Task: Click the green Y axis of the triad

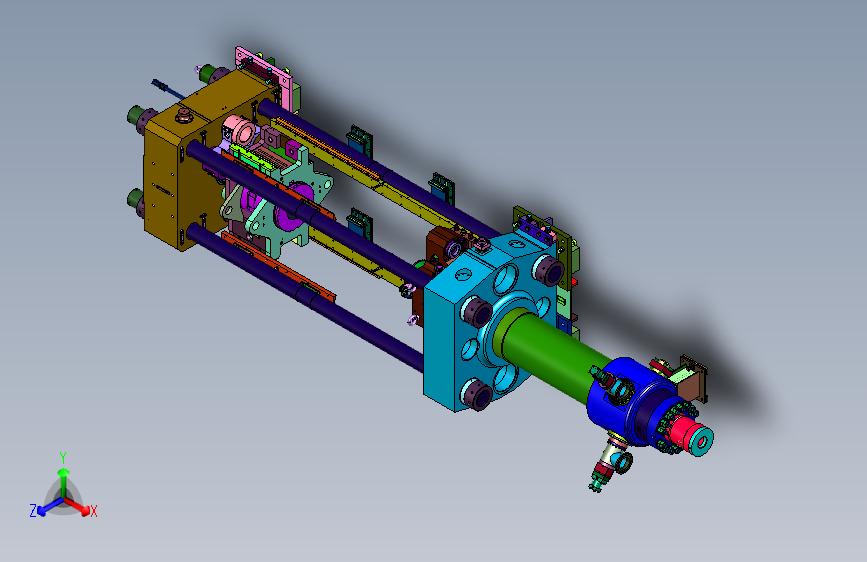Action: point(63,483)
